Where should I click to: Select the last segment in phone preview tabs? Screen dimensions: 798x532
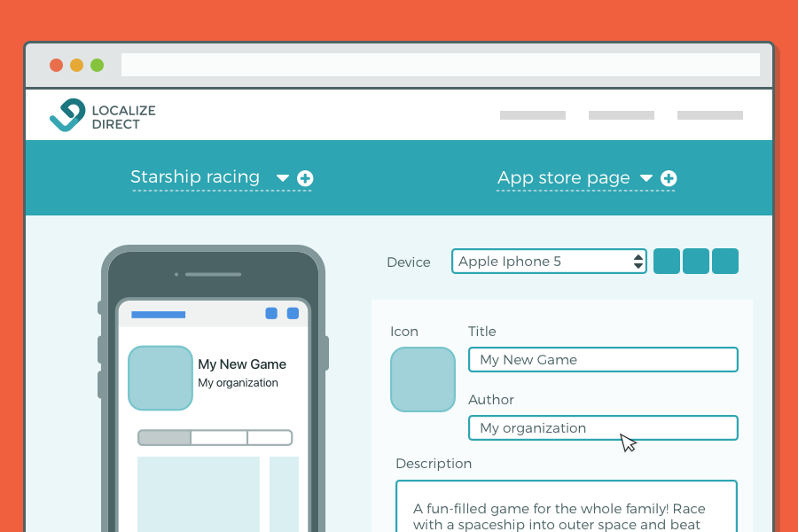270,438
